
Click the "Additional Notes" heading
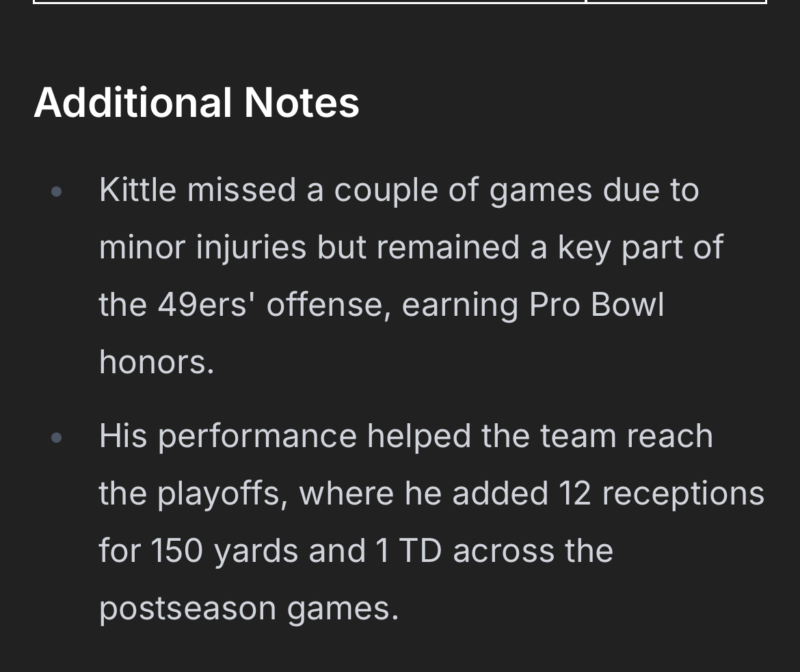(196, 103)
